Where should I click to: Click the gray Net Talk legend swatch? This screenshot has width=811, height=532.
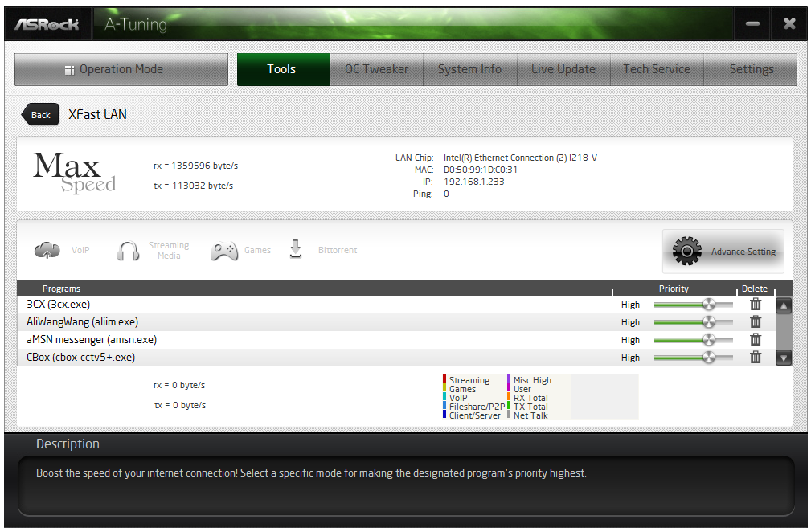coord(509,414)
